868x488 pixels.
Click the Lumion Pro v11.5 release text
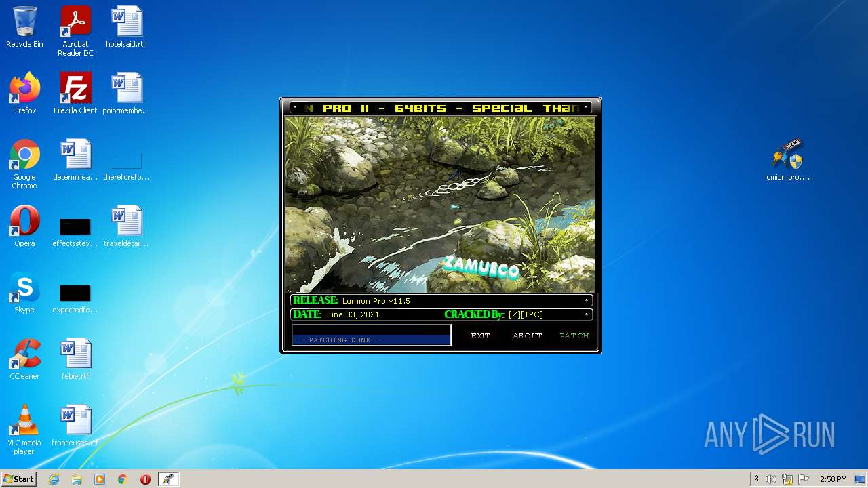click(376, 300)
